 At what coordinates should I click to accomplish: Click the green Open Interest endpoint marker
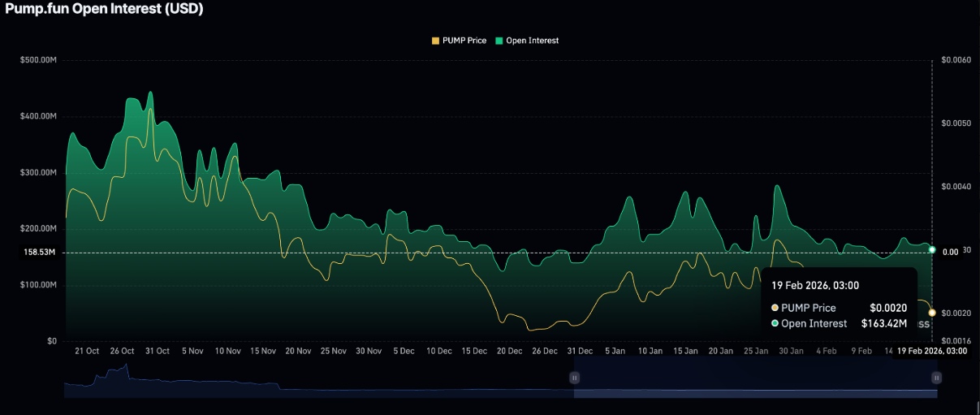pyautogui.click(x=932, y=249)
